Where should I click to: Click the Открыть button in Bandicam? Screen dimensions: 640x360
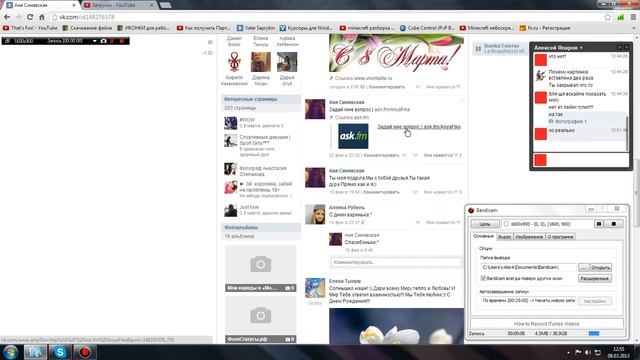601,268
